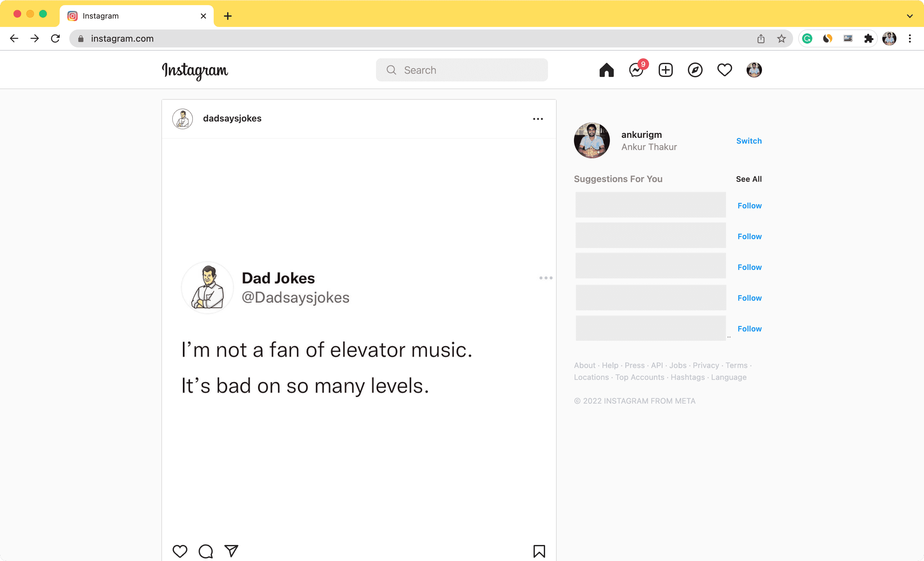Click the screenshot extension icon in toolbar

pyautogui.click(x=848, y=38)
